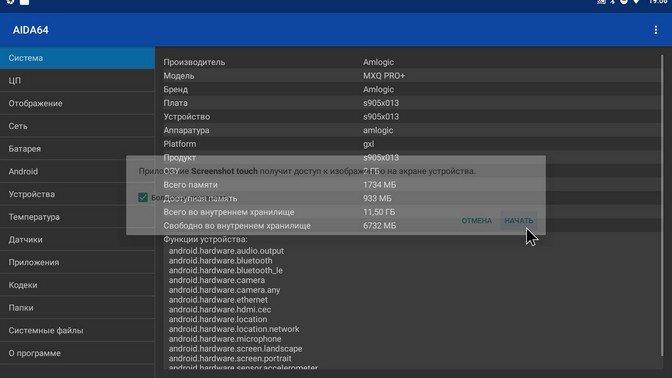This screenshot has height=378, width=672.
Task: Select android.hardware.location.network entry
Action: pos(234,329)
